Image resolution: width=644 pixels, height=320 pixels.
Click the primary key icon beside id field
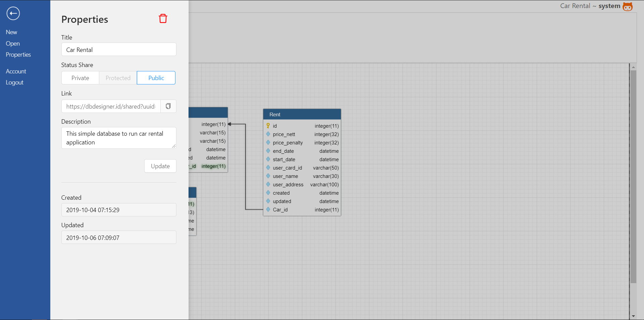[x=268, y=125]
